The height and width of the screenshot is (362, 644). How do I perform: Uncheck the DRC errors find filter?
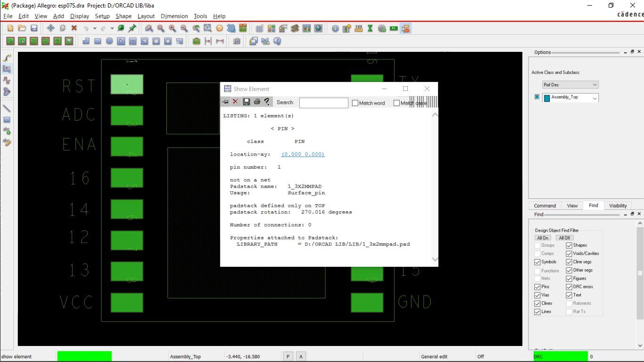click(569, 287)
